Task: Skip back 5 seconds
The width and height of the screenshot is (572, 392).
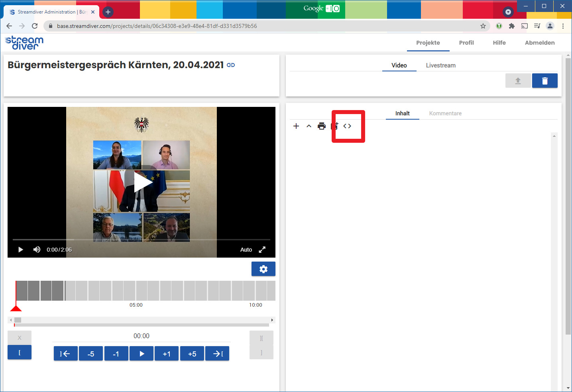Action: pos(91,354)
